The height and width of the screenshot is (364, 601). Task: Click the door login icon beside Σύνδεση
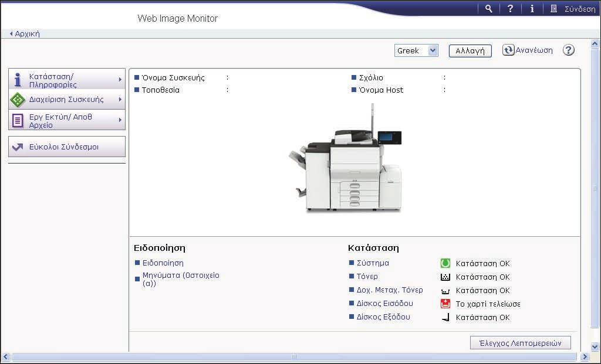pos(553,8)
